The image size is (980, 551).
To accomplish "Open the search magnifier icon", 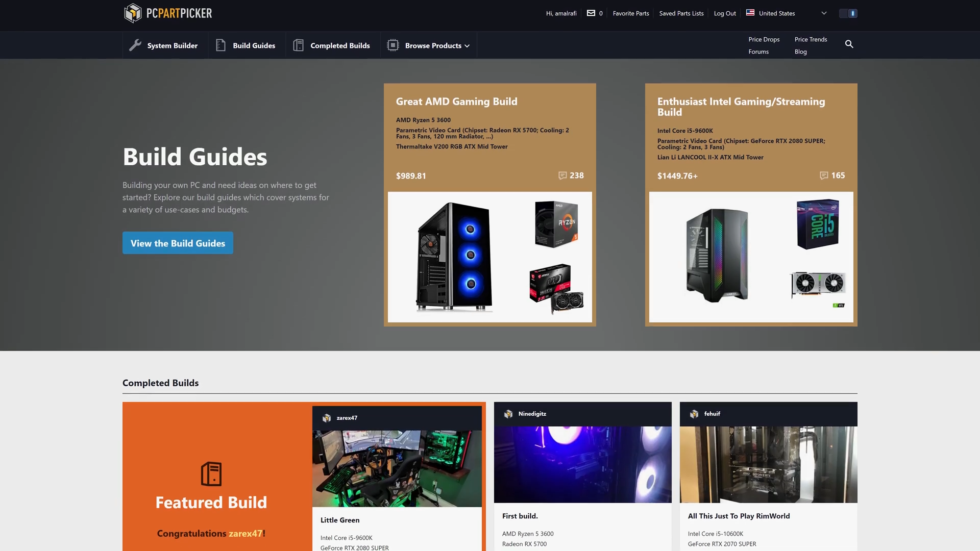I will click(849, 44).
